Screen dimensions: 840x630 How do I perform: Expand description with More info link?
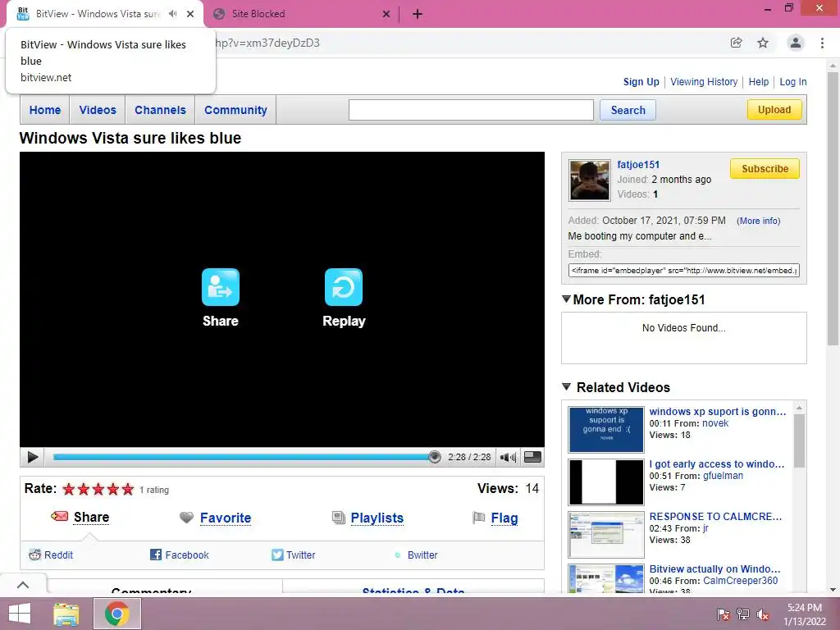(758, 221)
